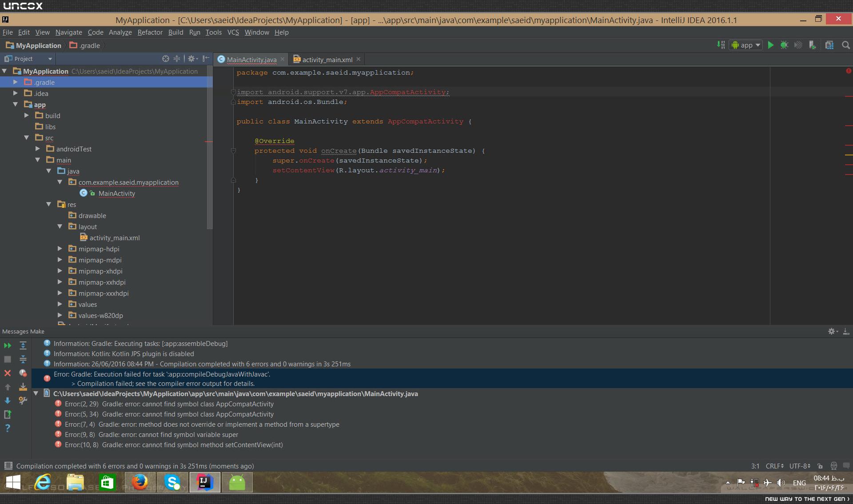The height and width of the screenshot is (504, 853).
Task: Click the red error indicator atop editor stripe
Action: 849,71
